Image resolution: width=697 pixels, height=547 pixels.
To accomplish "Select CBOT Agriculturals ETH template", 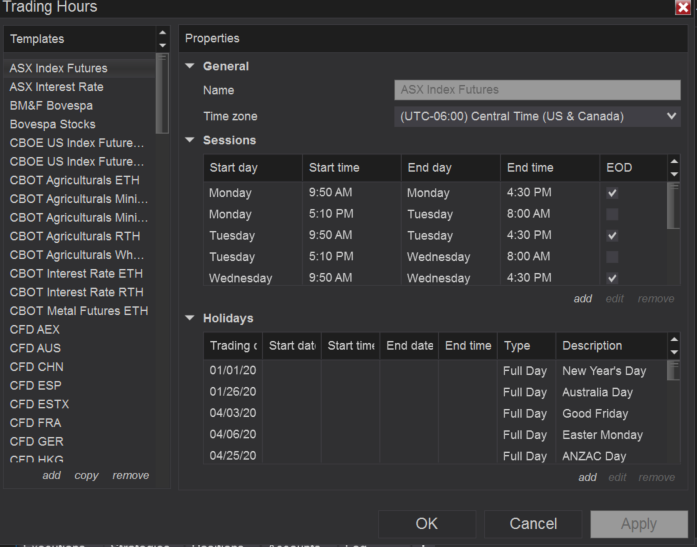I will 80,180.
